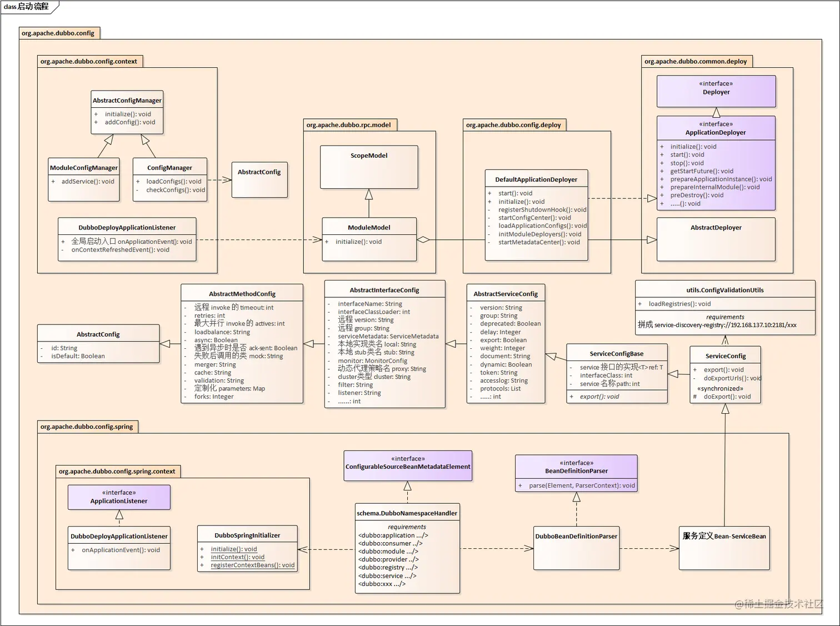840x626 pixels.
Task: Select the ConfigurableSourceBeanMetadataElement interface box
Action: (x=408, y=465)
